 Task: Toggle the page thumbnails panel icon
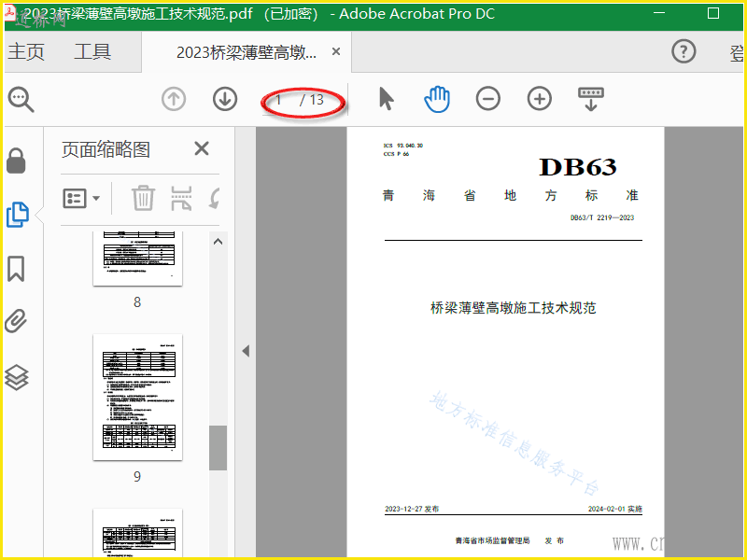(18, 215)
